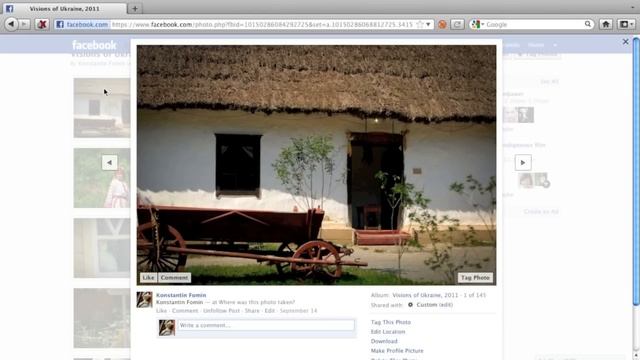Open a new browser tab
Viewport: 640px width, 360px height.
click(135, 9)
